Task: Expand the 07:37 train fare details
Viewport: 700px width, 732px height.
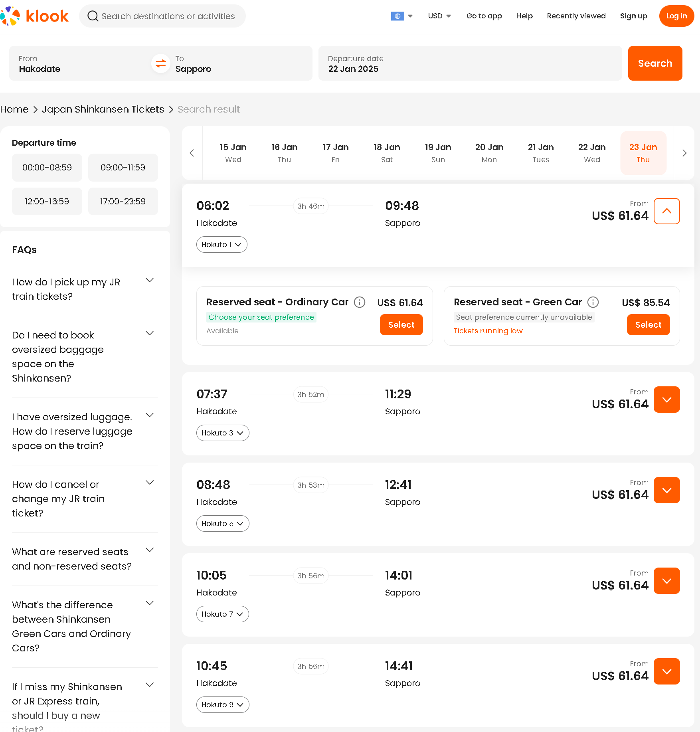Action: [x=666, y=399]
